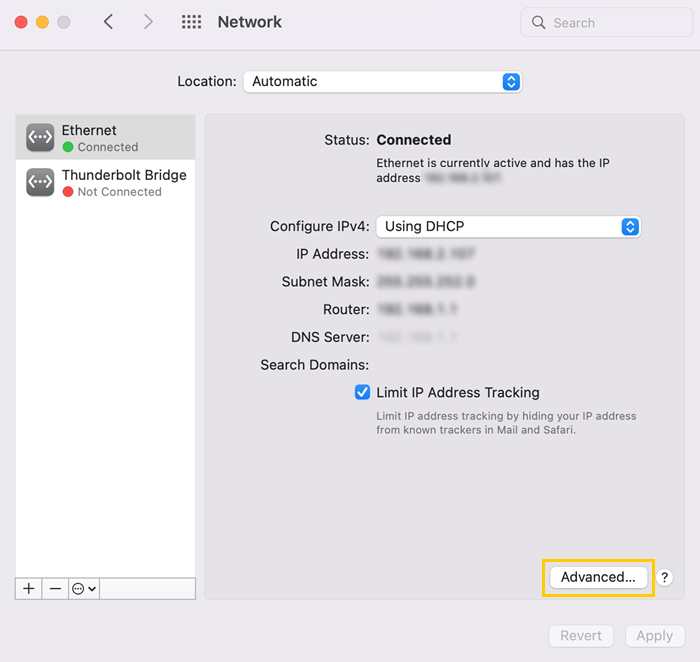Remove selected service with minus button

coord(55,589)
